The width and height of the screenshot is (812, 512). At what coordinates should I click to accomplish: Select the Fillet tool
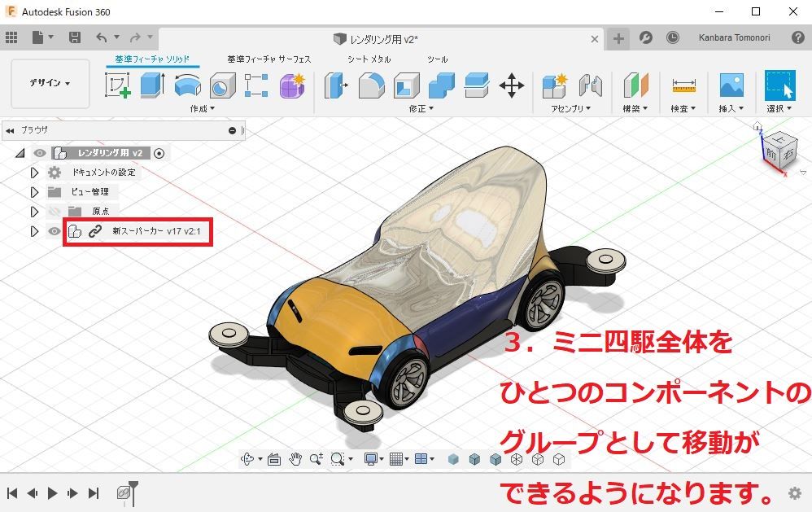372,85
